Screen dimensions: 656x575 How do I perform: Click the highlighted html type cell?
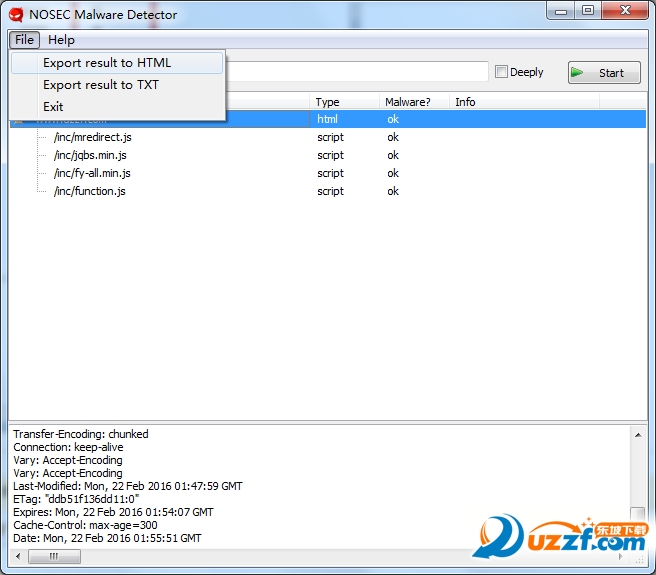click(327, 119)
